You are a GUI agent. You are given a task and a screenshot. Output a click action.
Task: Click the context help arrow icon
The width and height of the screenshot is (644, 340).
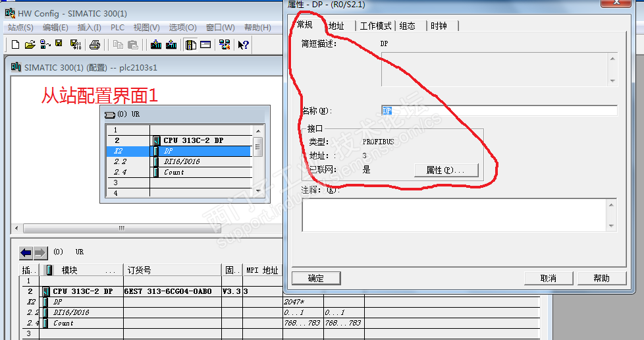(x=243, y=44)
